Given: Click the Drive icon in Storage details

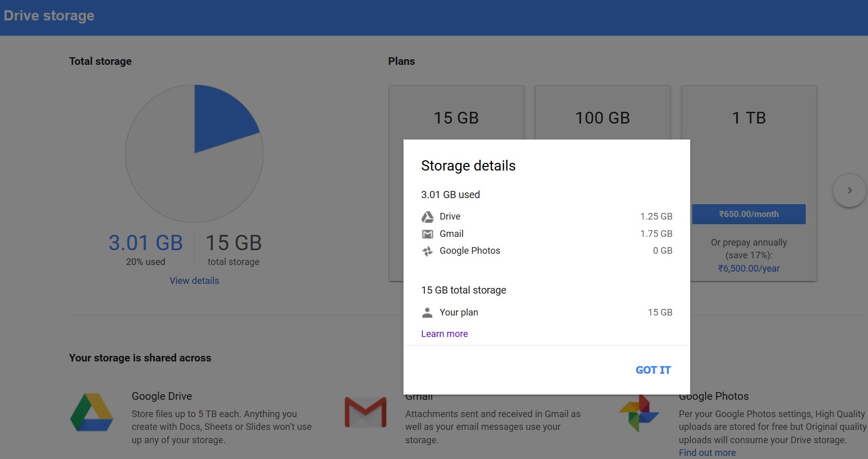Looking at the screenshot, I should point(427,217).
